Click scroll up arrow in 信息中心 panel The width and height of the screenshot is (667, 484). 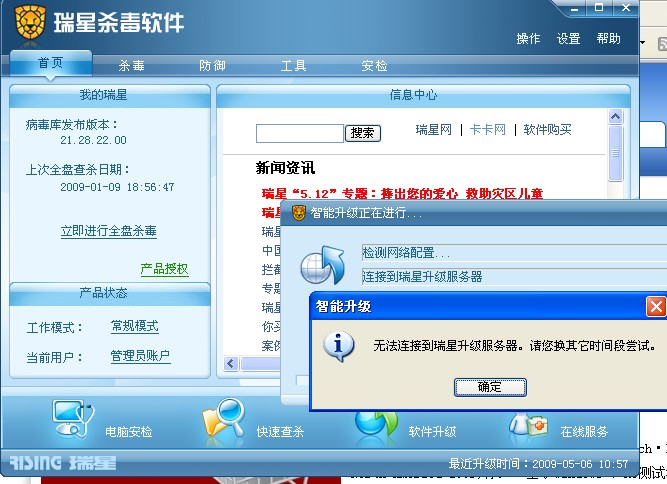click(x=616, y=117)
